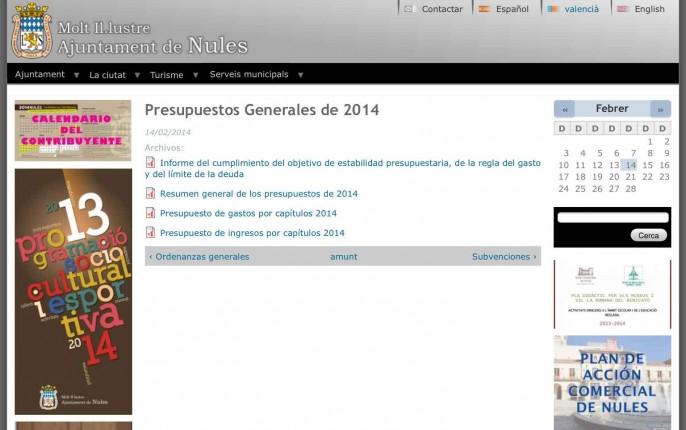Click the PDF icon beside Presupuesto de ingresos
686x430 pixels.
[151, 233]
